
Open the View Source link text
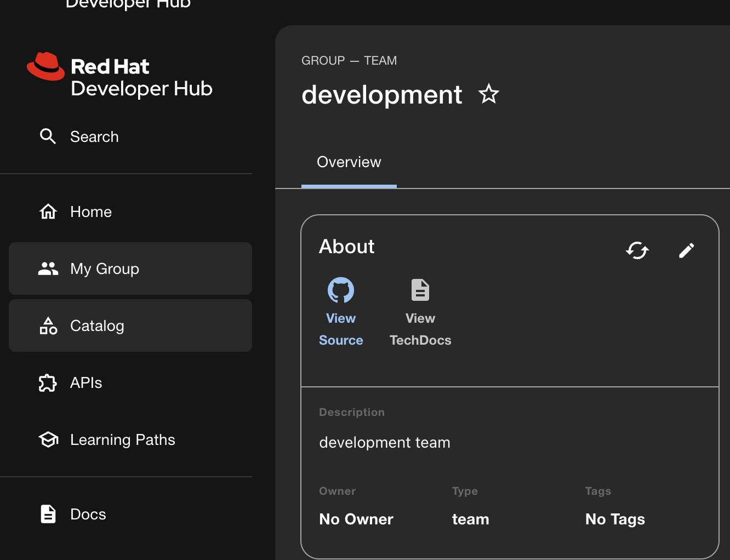(341, 329)
